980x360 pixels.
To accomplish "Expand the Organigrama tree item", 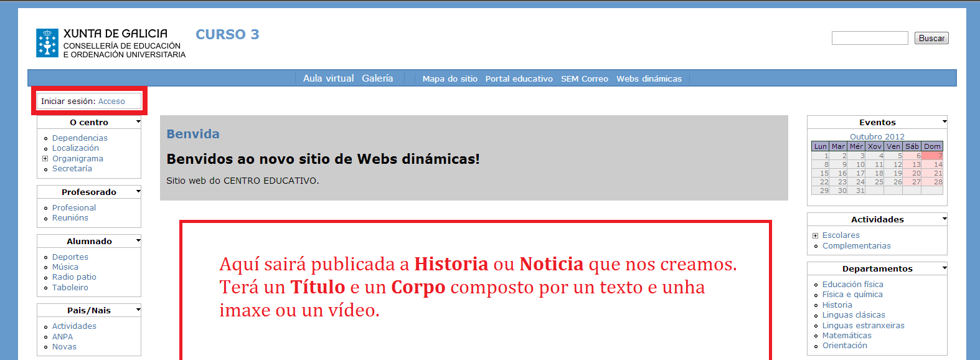I will 45,159.
